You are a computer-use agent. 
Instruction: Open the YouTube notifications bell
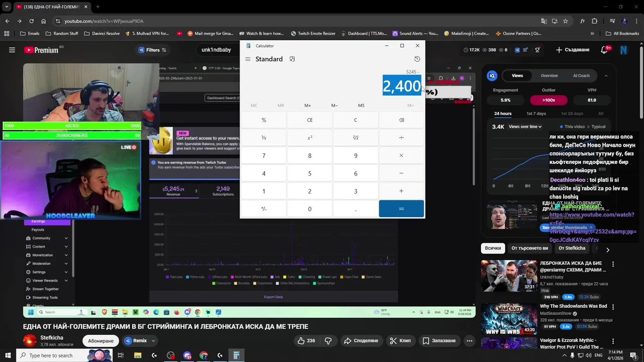click(604, 50)
